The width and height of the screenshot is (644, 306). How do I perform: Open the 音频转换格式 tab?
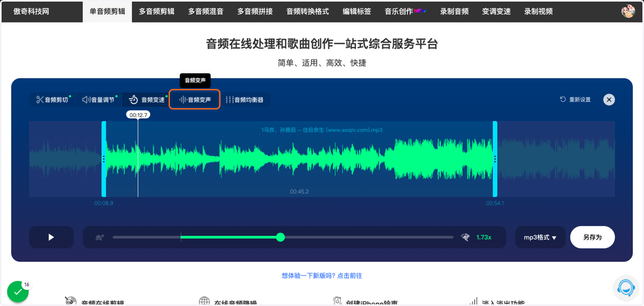click(x=308, y=11)
